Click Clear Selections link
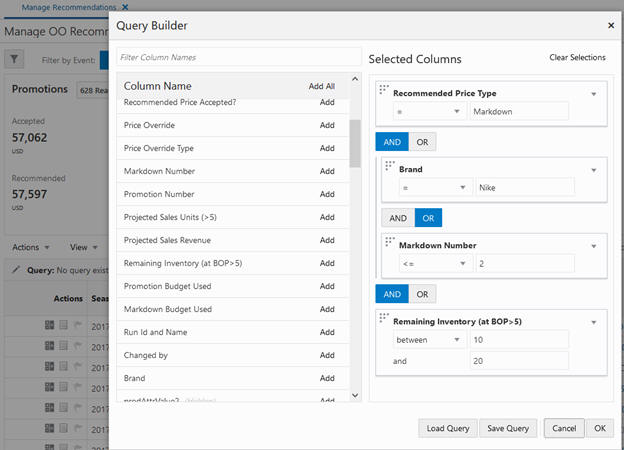Viewport: 624px width, 450px height. (x=577, y=57)
